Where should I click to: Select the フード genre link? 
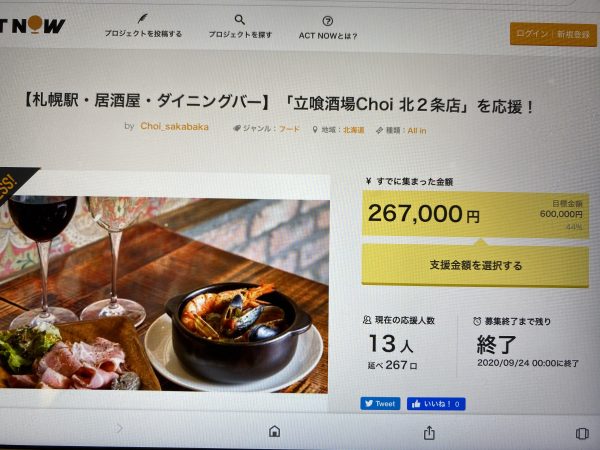tap(289, 129)
